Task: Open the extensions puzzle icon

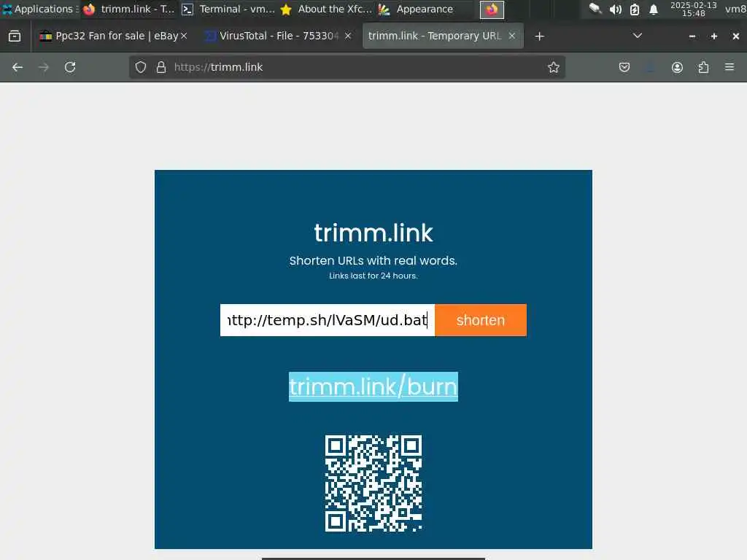Action: [x=703, y=67]
